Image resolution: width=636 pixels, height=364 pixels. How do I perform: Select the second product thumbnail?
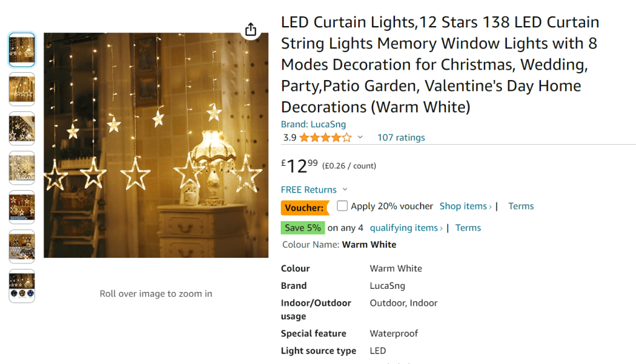click(22, 89)
